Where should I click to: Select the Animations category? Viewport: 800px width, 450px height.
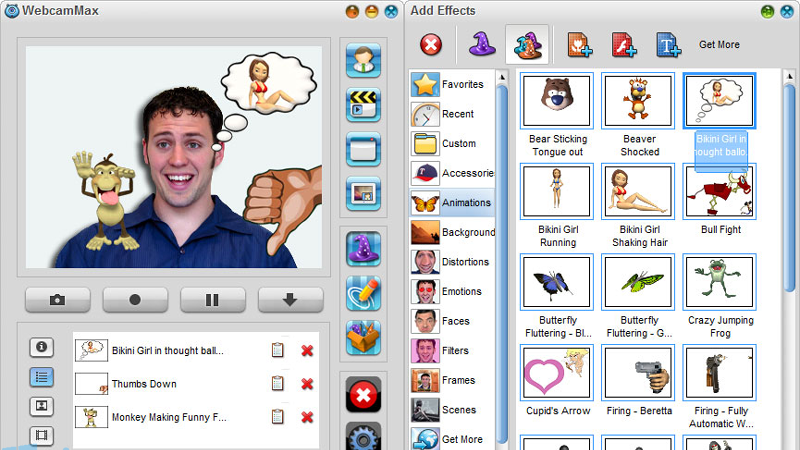pyautogui.click(x=452, y=203)
